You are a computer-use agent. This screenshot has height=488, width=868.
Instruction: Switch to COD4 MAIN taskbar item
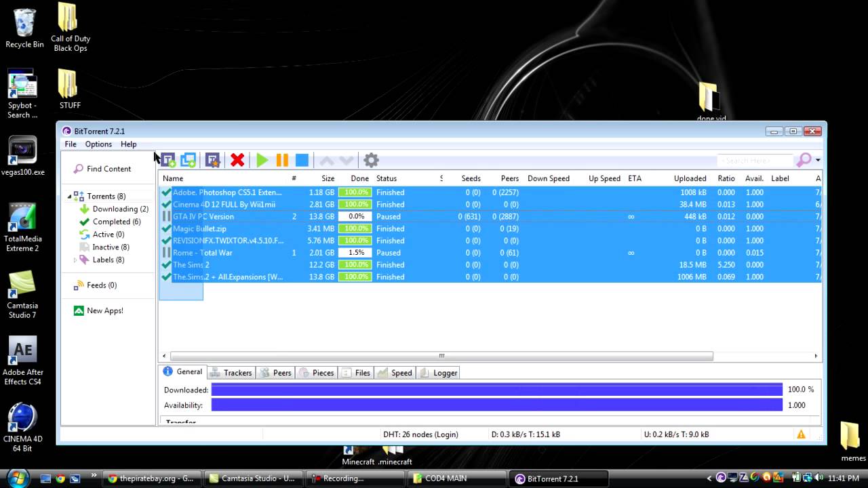(x=456, y=479)
